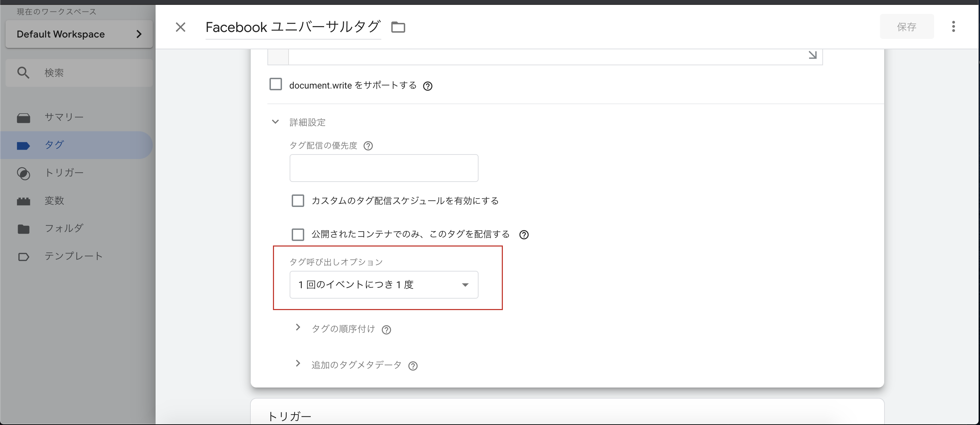The image size is (980, 425).
Task: Open the three-dot more options menu
Action: 953,27
